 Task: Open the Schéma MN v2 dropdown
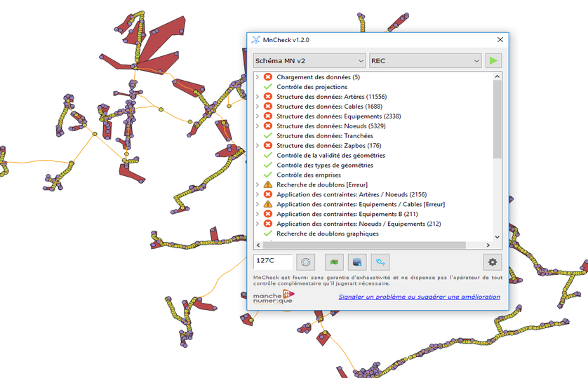[309, 61]
